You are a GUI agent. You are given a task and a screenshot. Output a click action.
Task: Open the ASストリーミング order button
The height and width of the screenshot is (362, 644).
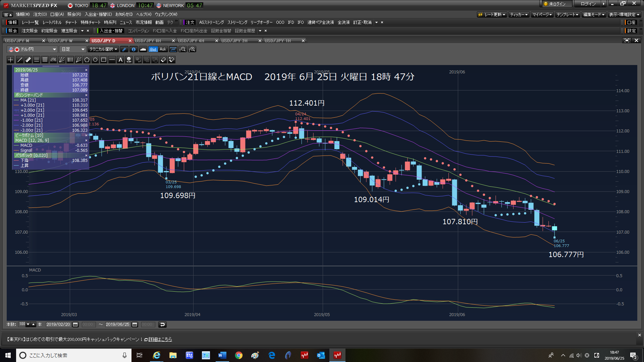click(x=212, y=22)
